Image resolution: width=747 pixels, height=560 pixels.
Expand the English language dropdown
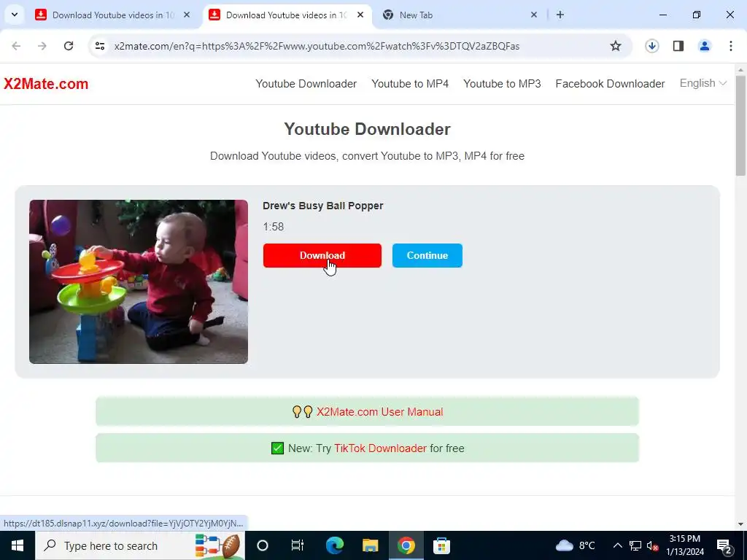pos(703,83)
